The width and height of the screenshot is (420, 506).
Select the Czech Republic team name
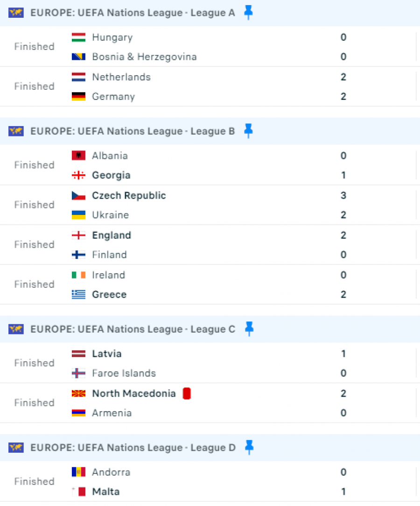[129, 196]
